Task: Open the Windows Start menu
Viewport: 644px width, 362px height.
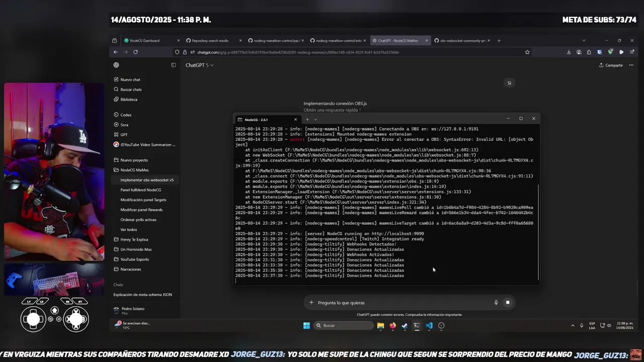Action: point(306,325)
